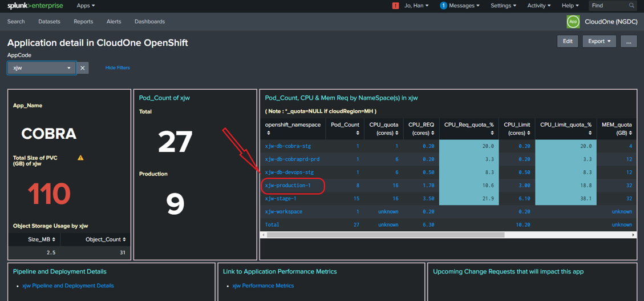Open xjw Pipeline and Deployment Details link
Screen dimensions: 644x301
pyautogui.click(x=68, y=286)
